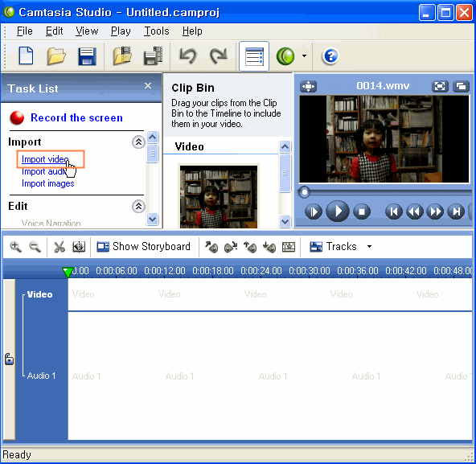Click the Tracks button
The height and width of the screenshot is (464, 476).
[x=333, y=247]
